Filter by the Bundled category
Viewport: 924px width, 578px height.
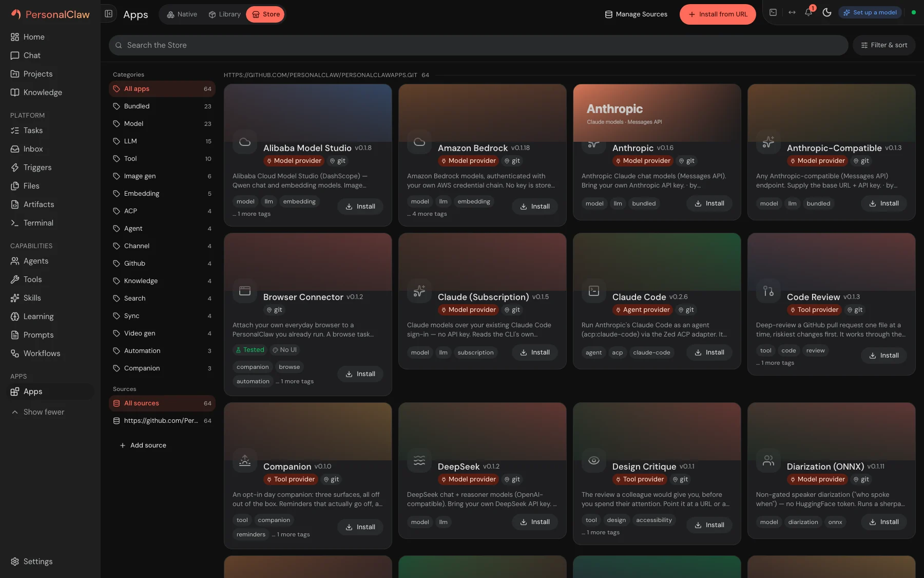[162, 106]
